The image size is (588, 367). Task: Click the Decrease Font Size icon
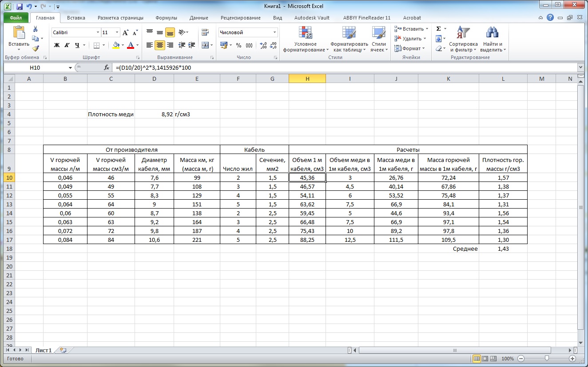point(135,32)
